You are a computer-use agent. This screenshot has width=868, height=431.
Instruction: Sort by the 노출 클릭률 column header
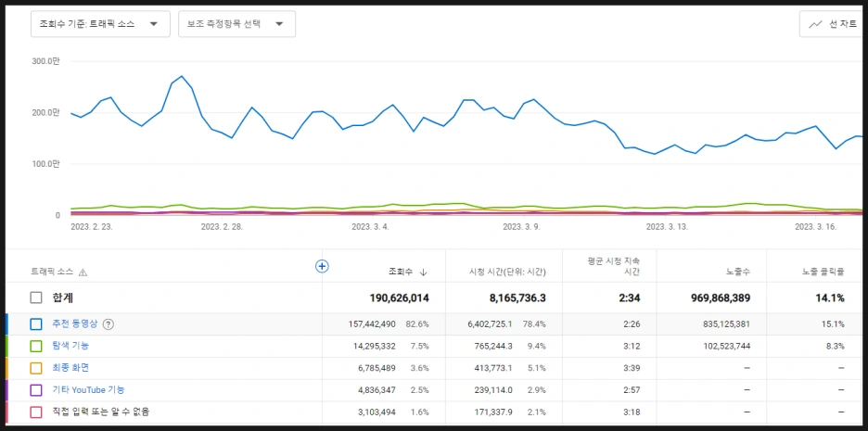click(823, 272)
